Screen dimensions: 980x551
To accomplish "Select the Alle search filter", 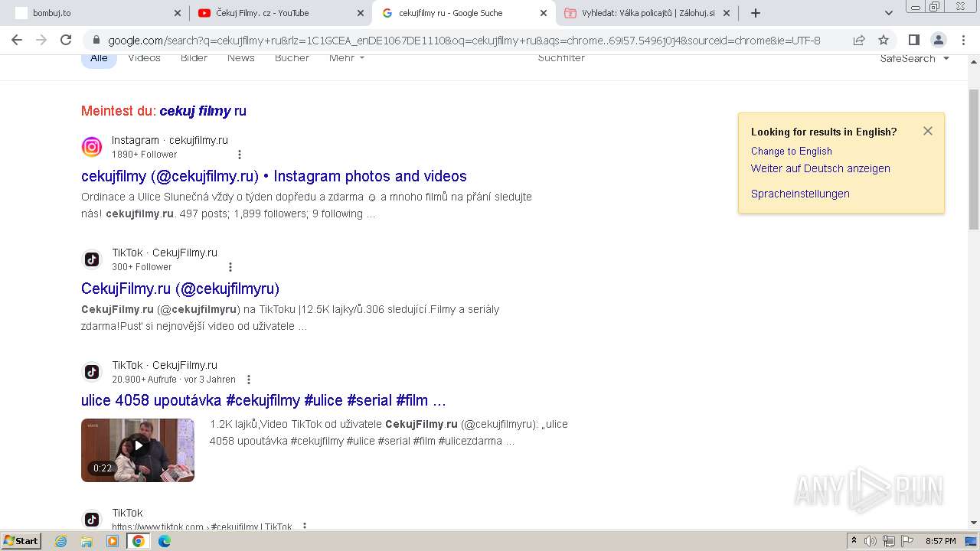I will pos(99,58).
